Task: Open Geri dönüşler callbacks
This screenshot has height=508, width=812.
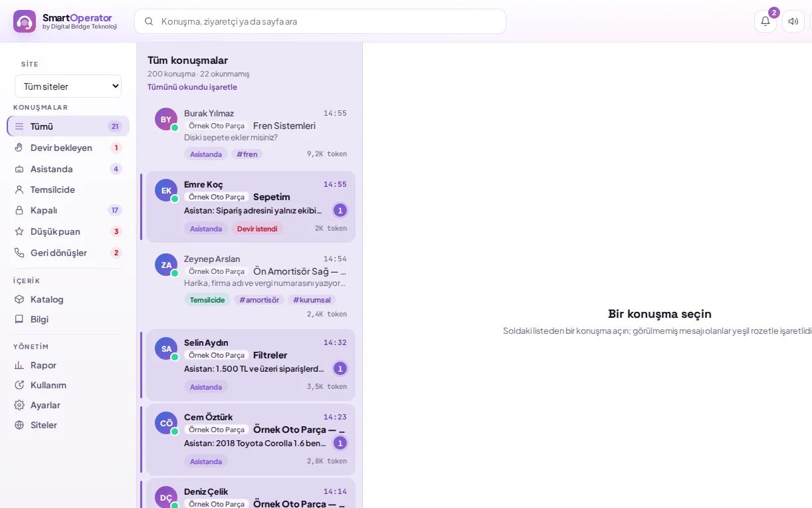Action: coord(68,253)
